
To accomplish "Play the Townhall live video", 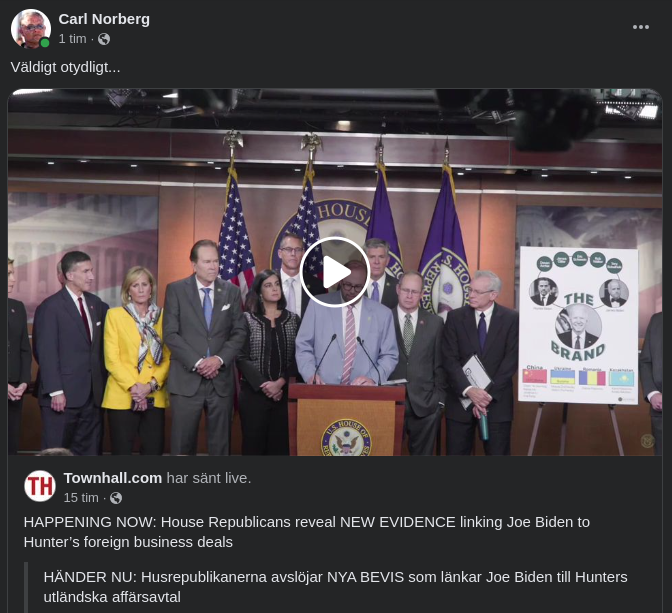I will tap(335, 272).
